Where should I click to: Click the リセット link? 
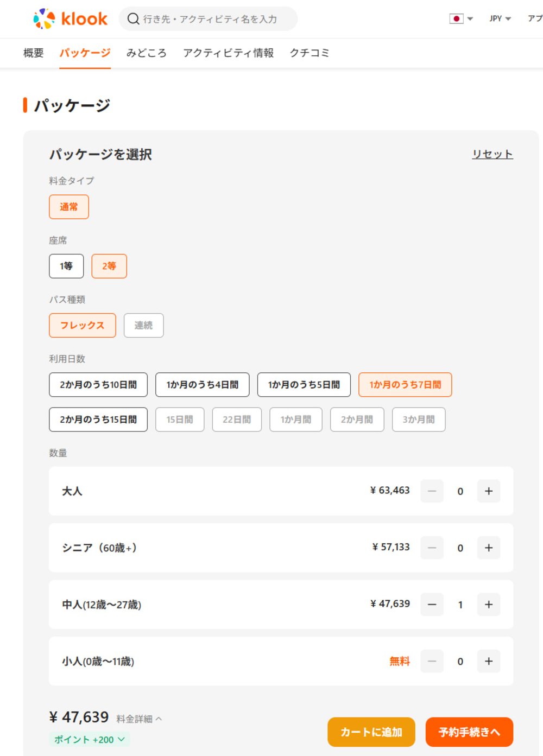(x=492, y=154)
